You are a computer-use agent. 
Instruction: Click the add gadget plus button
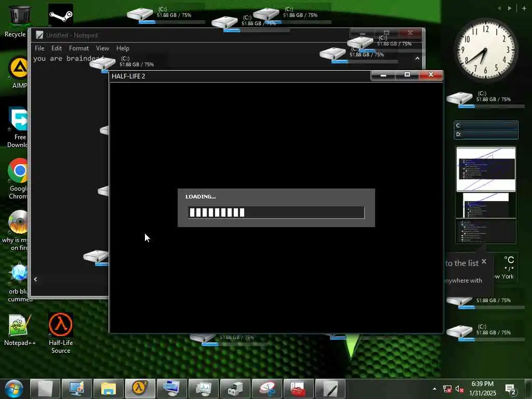click(524, 8)
